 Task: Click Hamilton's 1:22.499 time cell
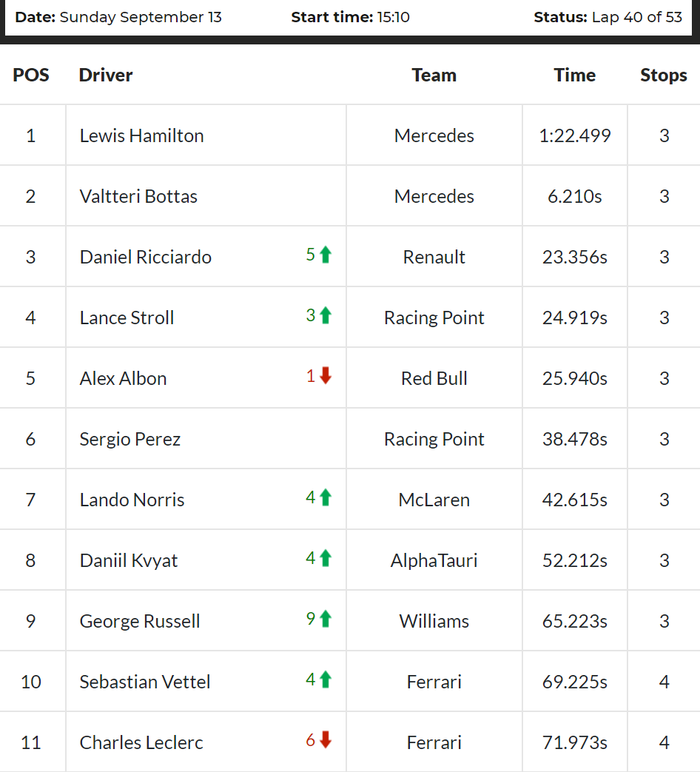[575, 135]
